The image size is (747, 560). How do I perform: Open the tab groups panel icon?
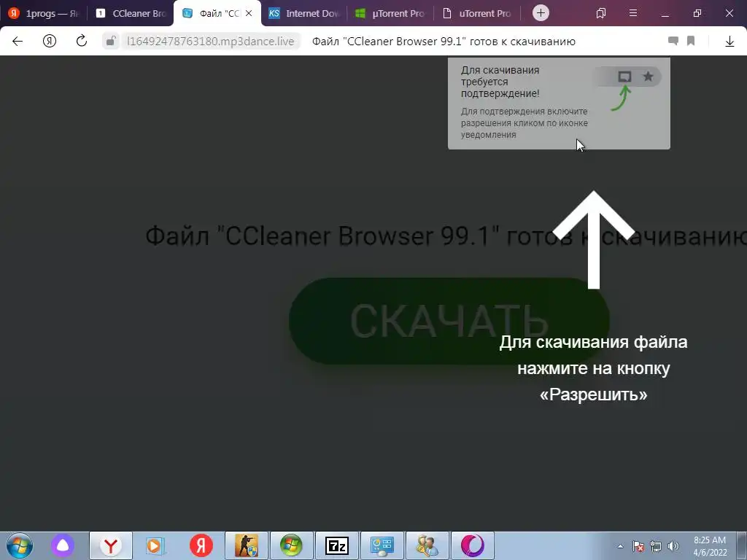(x=601, y=13)
